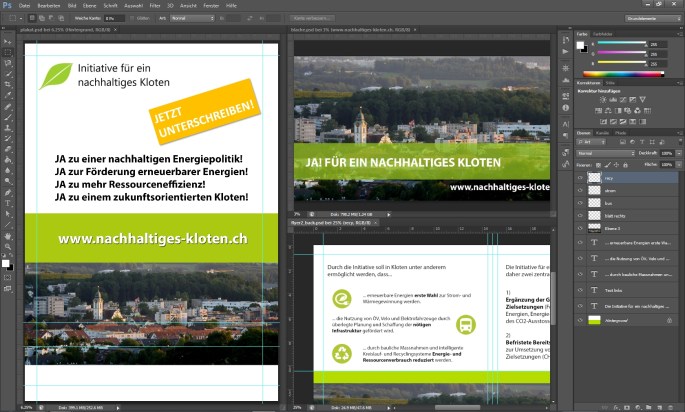685x412 pixels.
Task: Toggle visibility of the Text links layer
Action: point(579,289)
